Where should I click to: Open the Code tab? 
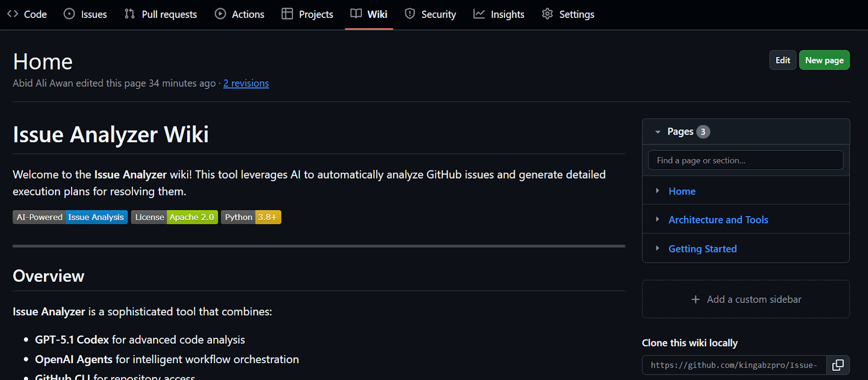click(27, 14)
